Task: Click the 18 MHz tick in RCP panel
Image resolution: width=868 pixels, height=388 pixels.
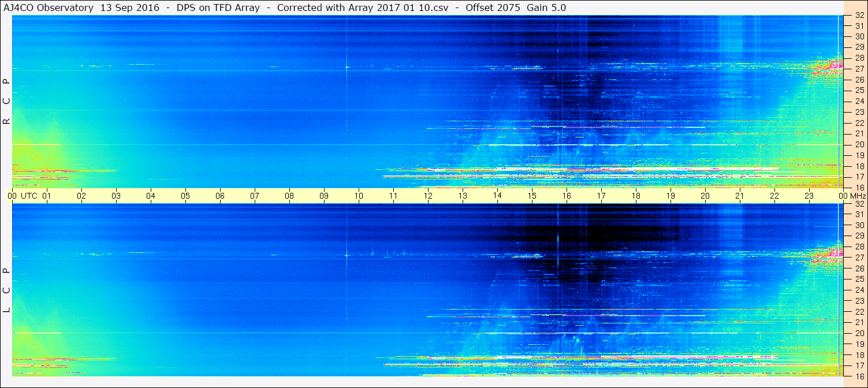Action: (859, 166)
